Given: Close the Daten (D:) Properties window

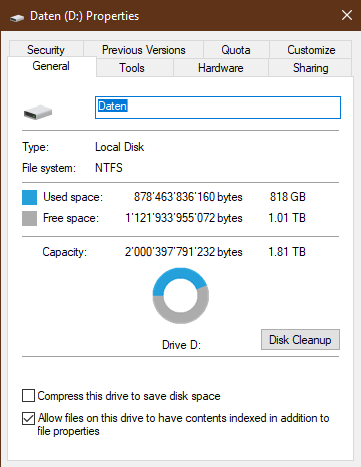Looking at the screenshot, I should (347, 15).
